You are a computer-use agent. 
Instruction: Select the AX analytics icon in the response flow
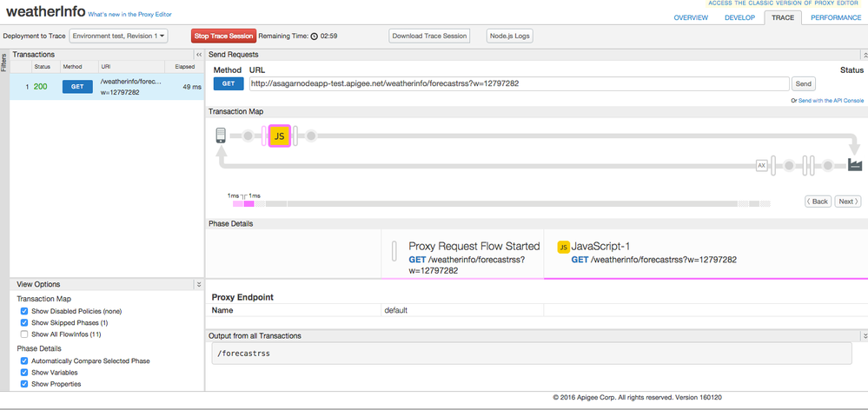(762, 165)
